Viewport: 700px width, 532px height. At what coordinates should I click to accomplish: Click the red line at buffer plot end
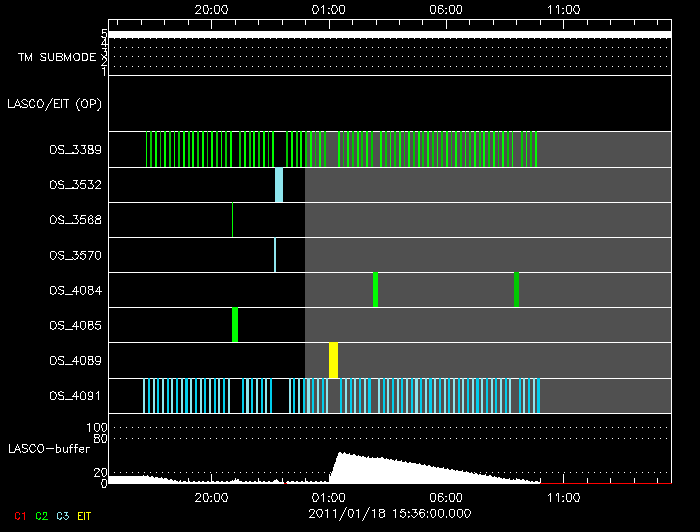[x=606, y=483]
